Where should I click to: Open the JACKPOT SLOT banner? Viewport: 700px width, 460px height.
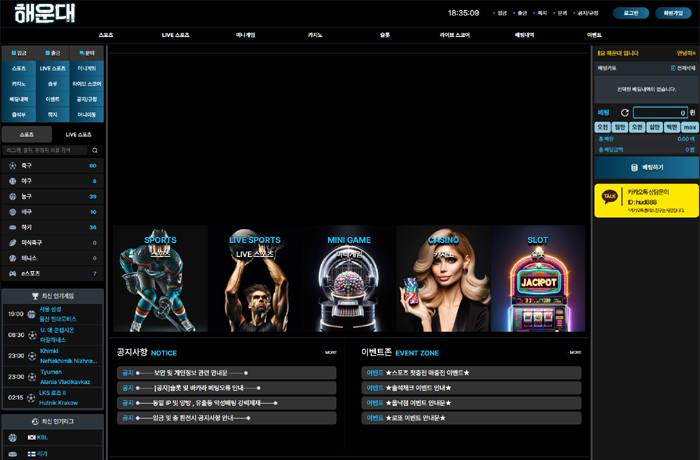click(538, 278)
